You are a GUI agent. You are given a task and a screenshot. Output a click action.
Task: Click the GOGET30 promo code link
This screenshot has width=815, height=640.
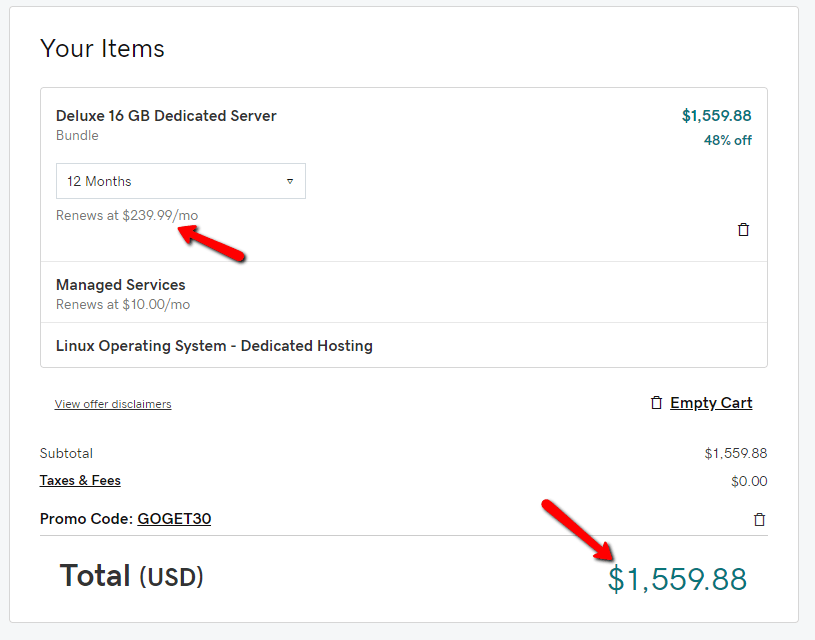pyautogui.click(x=174, y=519)
